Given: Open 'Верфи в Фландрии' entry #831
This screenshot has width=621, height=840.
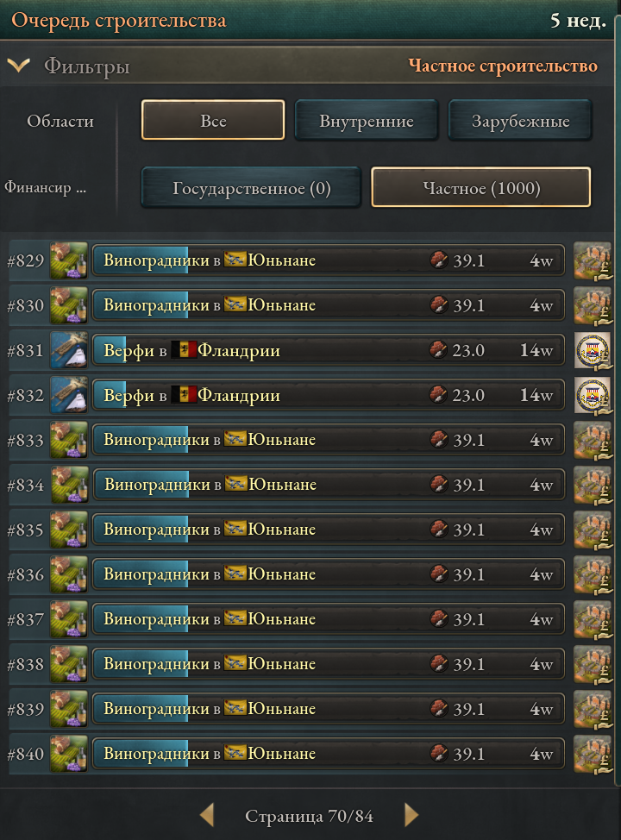Looking at the screenshot, I should click(329, 350).
